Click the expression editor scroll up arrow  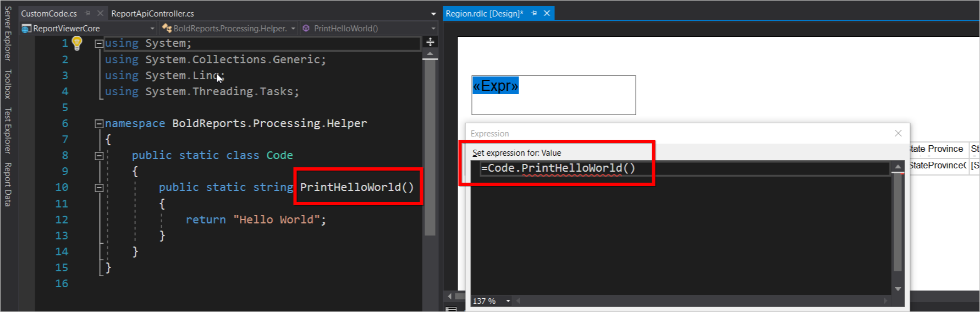(x=898, y=167)
